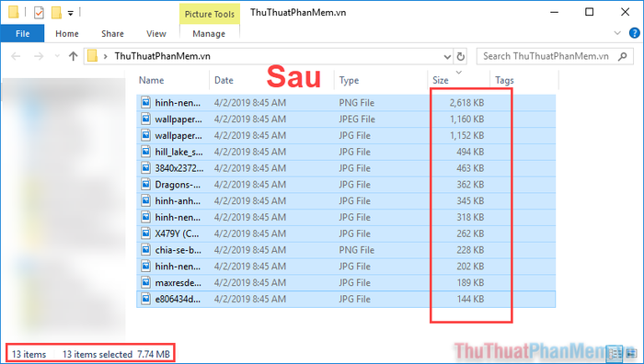
Task: Click the 494 KB size cell
Action: (470, 152)
